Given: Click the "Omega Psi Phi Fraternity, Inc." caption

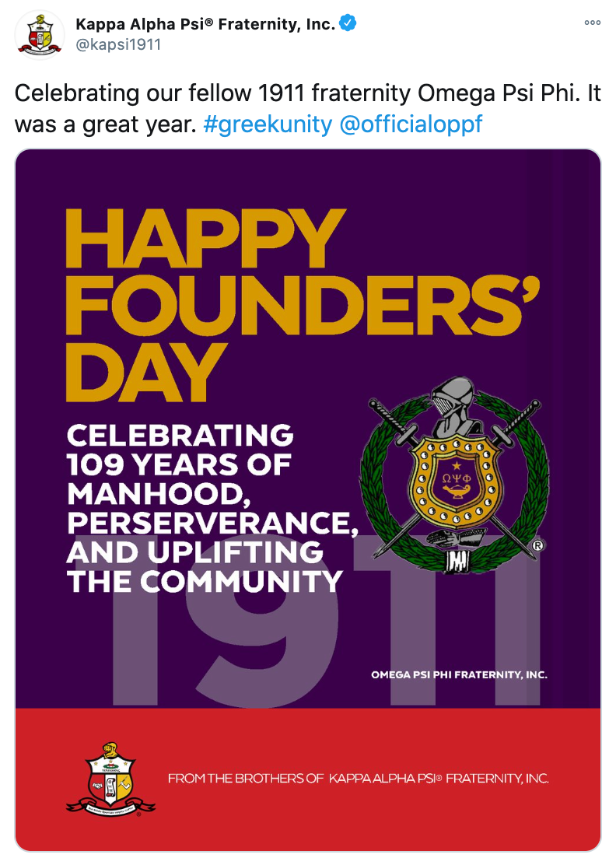Looking at the screenshot, I should [x=459, y=674].
